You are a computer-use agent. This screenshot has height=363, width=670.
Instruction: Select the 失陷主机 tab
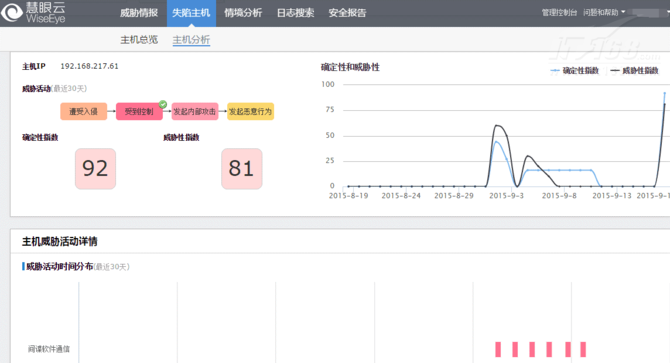pos(191,13)
